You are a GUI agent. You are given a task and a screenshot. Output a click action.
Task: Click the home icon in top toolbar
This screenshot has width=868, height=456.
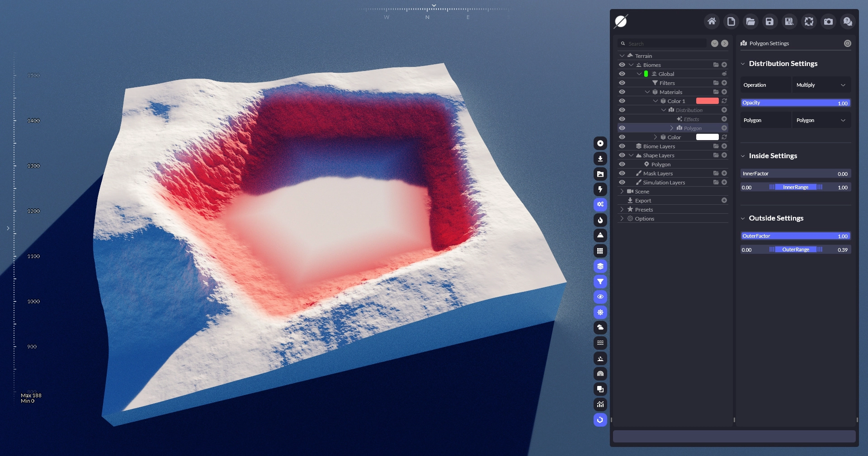point(712,21)
